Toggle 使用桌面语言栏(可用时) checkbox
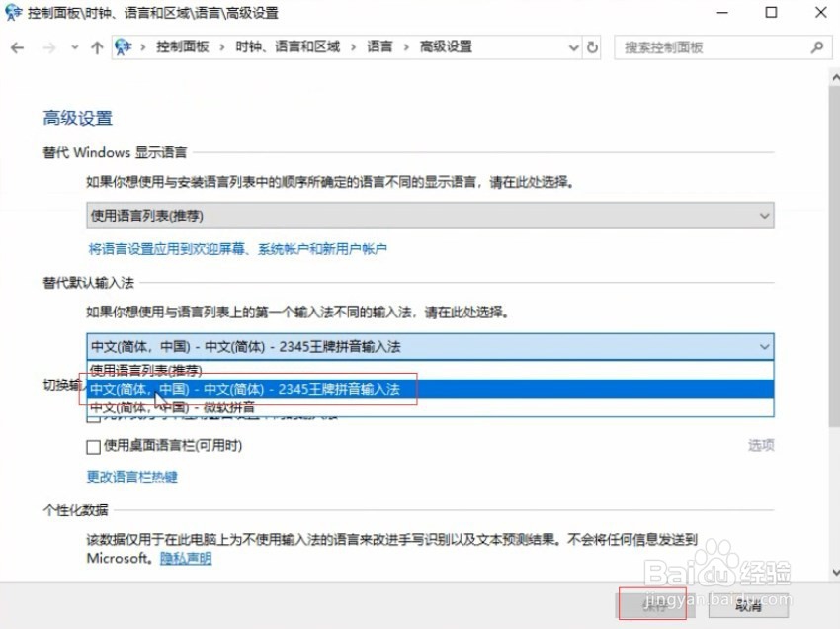Image resolution: width=840 pixels, height=629 pixels. (93, 447)
